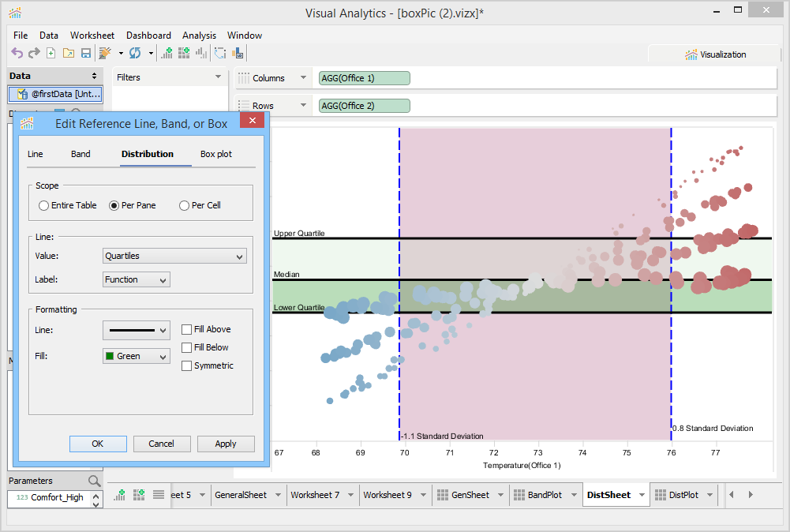Image resolution: width=790 pixels, height=532 pixels.
Task: Select the Per Pane scope option
Action: click(x=133, y=205)
